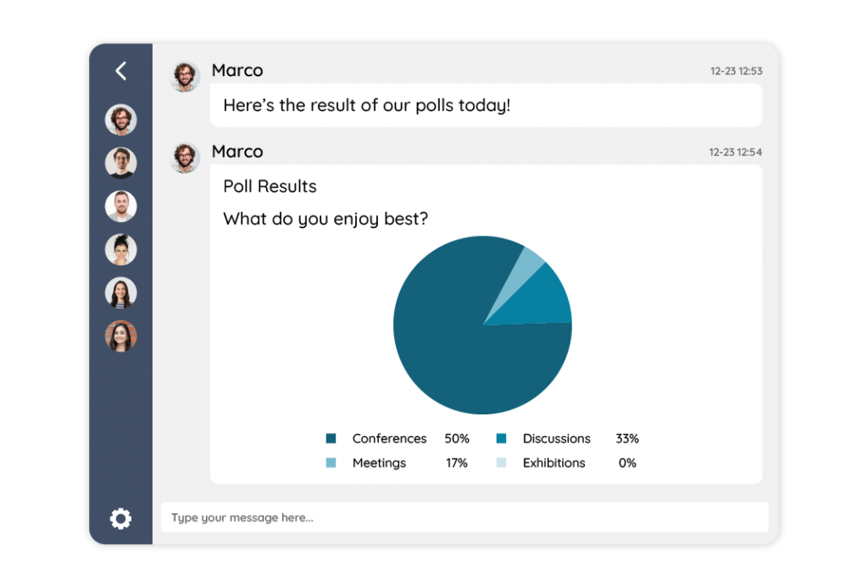
Task: Open the settings gear in the sidebar
Action: click(120, 518)
